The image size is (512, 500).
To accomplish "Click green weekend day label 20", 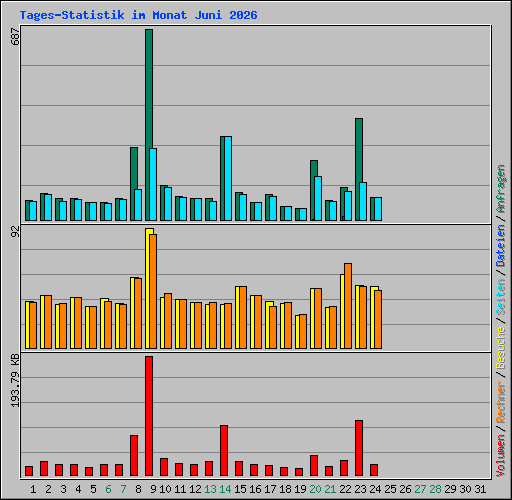I will 315,489.
